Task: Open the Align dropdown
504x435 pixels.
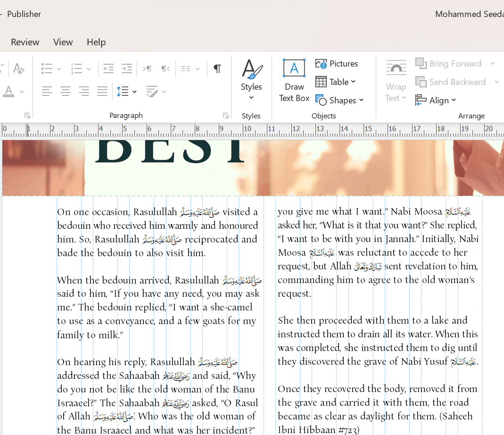Action: pyautogui.click(x=436, y=100)
